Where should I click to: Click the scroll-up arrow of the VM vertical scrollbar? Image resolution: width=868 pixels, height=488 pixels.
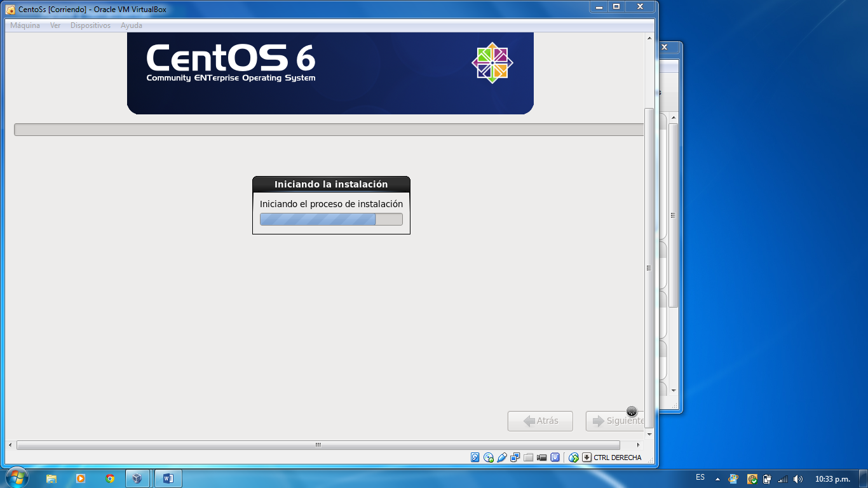pyautogui.click(x=649, y=38)
